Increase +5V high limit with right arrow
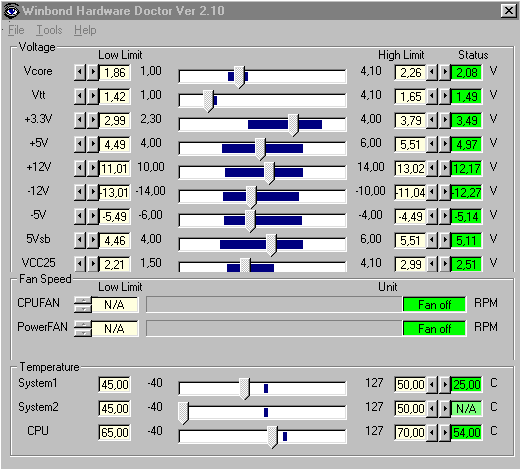The image size is (520, 469). [445, 144]
